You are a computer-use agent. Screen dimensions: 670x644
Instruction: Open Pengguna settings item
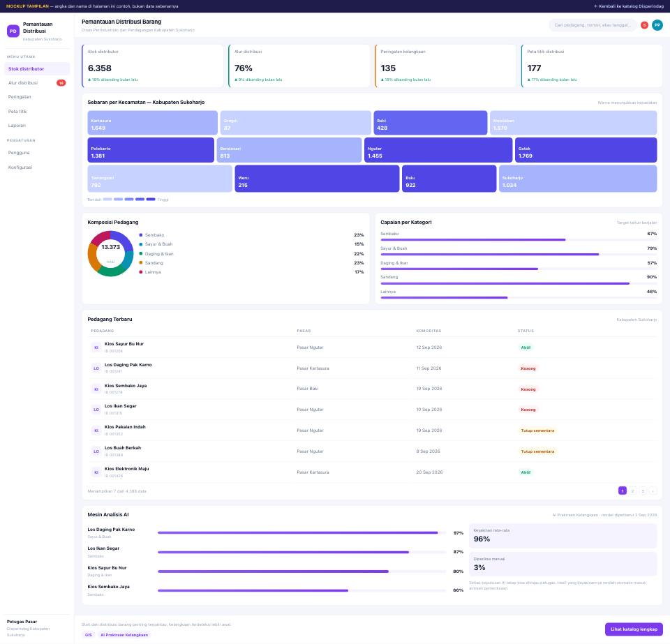pyautogui.click(x=37, y=153)
